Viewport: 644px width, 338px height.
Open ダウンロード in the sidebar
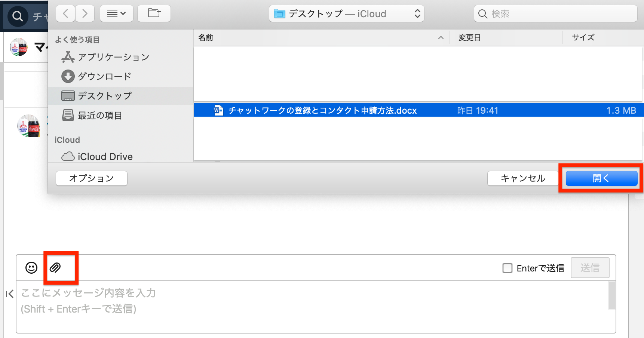[104, 76]
